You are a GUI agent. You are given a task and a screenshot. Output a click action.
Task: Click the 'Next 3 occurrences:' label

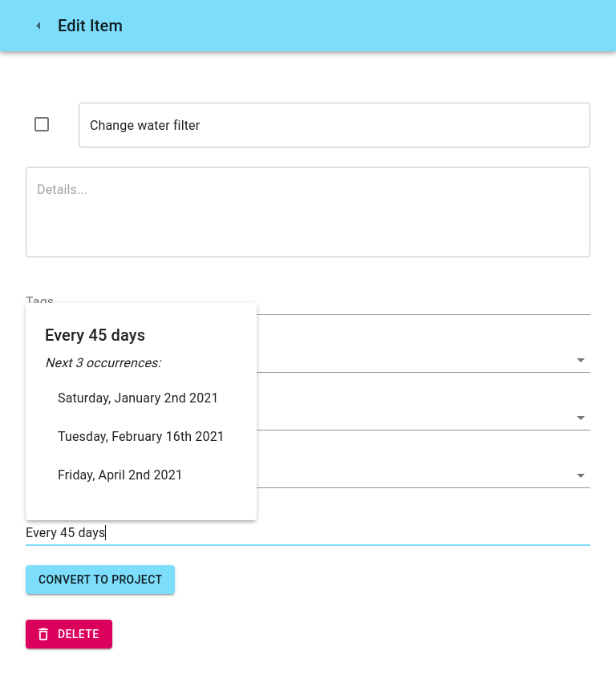[x=103, y=363]
